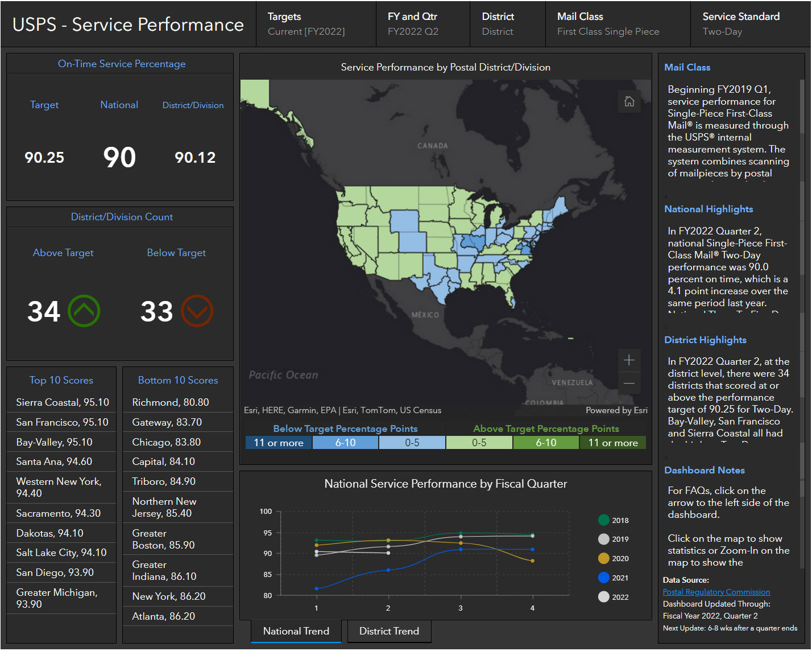Select Salt Lake City, 94.10 row
The width and height of the screenshot is (812, 651).
tap(61, 553)
